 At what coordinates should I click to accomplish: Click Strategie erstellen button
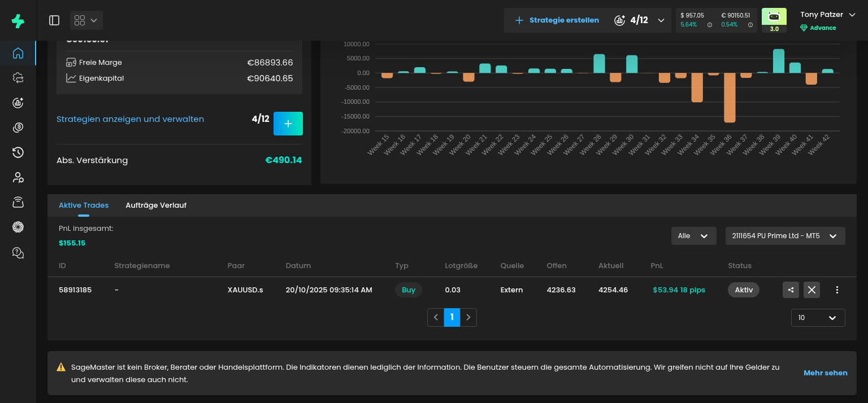(557, 20)
